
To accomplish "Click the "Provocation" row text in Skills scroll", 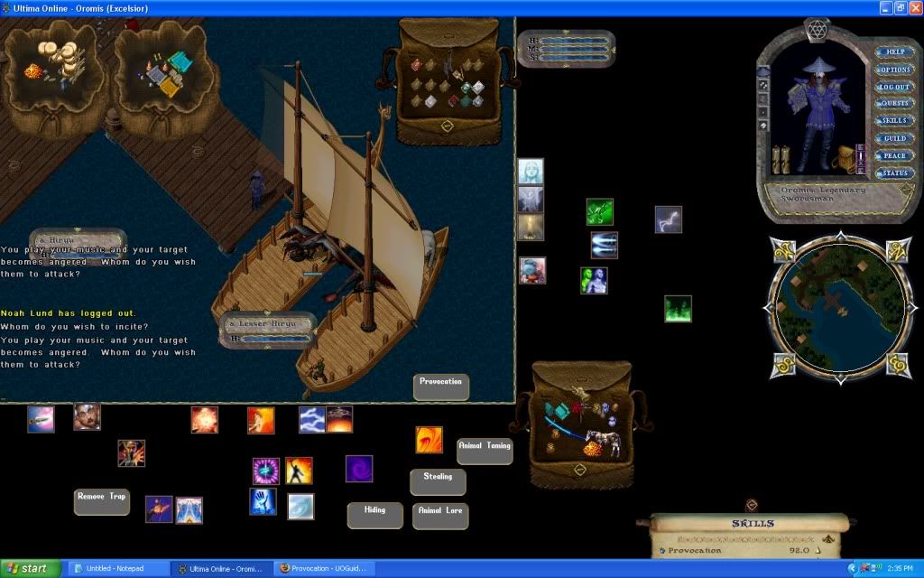I will [x=694, y=551].
